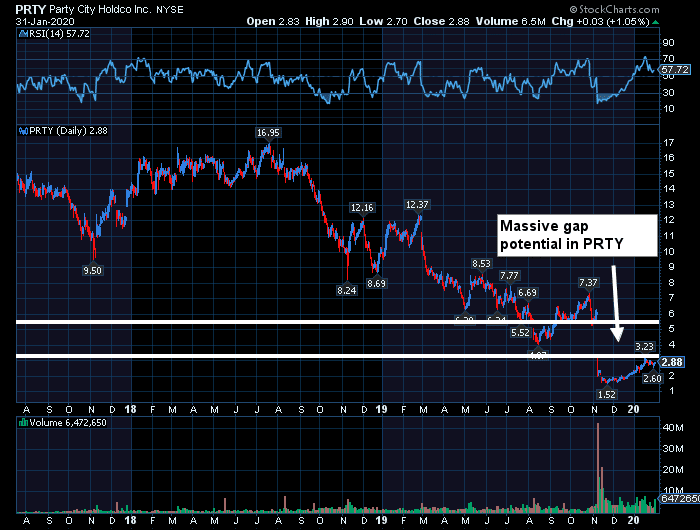The height and width of the screenshot is (530, 700).
Task: Click the 8.69 low price label
Action: point(376,283)
